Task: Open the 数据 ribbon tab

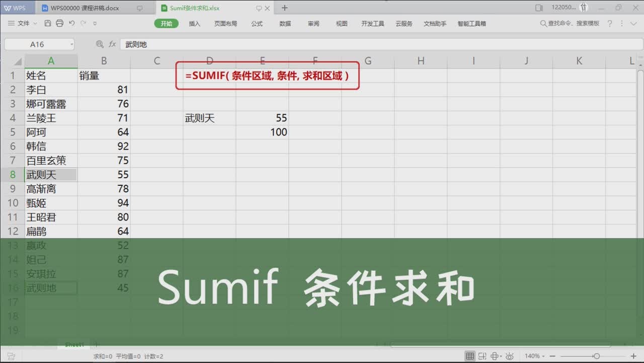Action: click(285, 24)
